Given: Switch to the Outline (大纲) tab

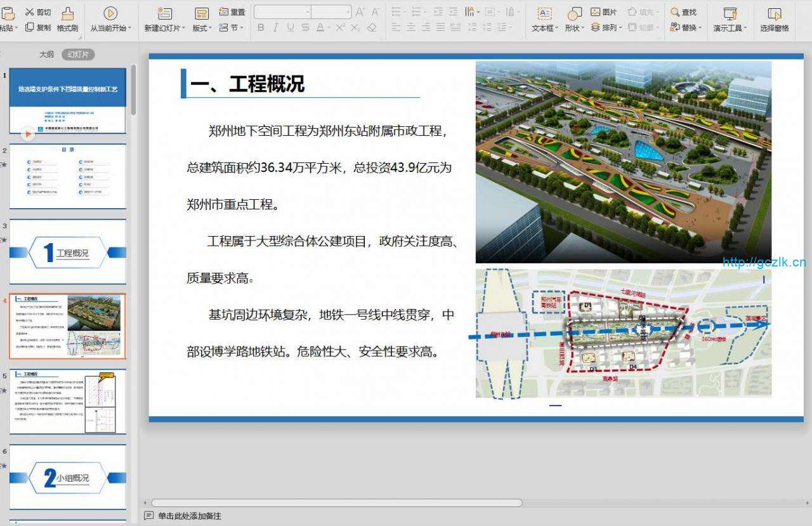Looking at the screenshot, I should click(x=46, y=55).
